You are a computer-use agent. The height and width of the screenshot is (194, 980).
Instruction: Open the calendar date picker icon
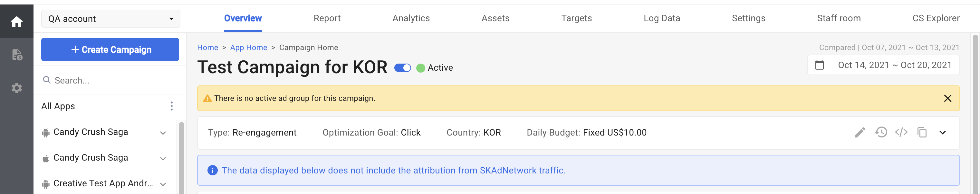[820, 65]
